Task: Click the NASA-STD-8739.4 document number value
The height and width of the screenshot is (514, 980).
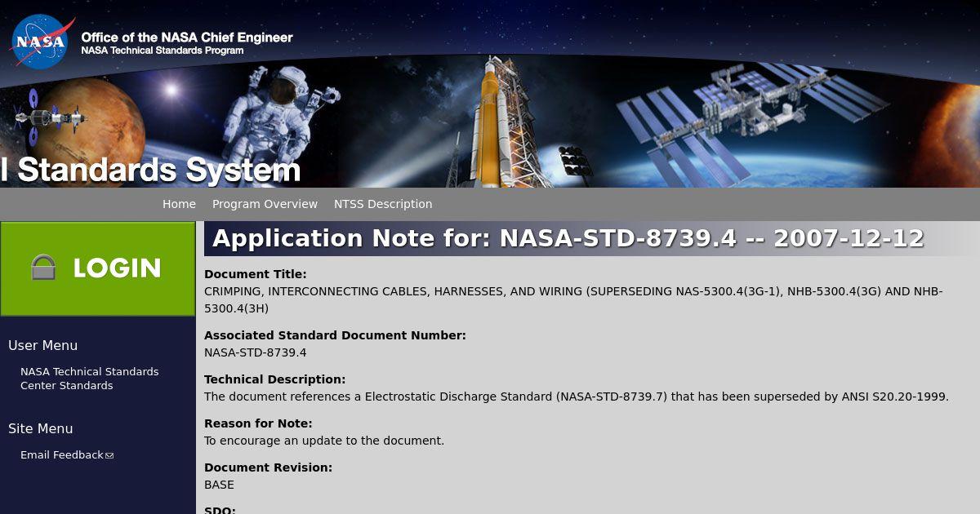Action: pos(256,352)
